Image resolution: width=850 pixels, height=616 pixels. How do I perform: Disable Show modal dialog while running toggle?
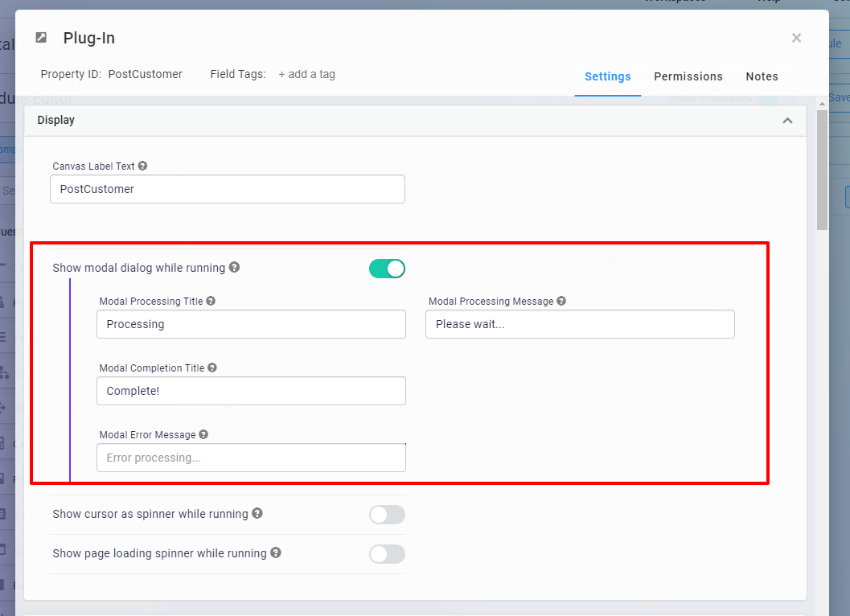(387, 269)
